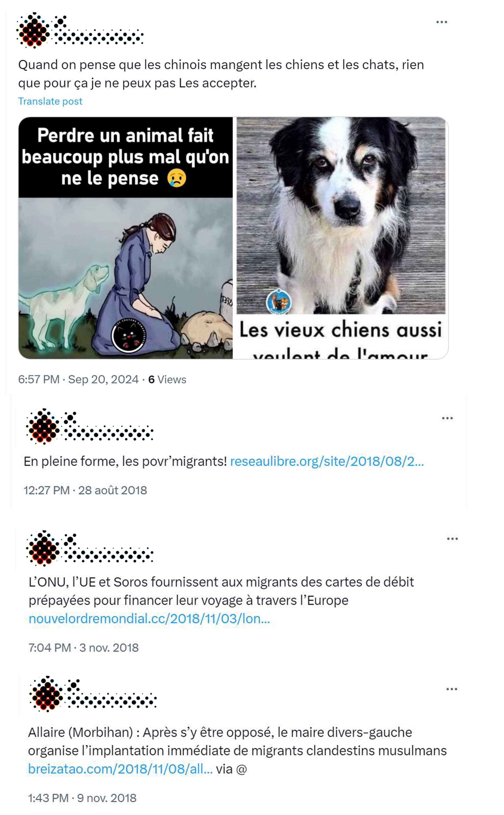
Task: Open the 'Perdre un animal' image
Action: click(125, 238)
